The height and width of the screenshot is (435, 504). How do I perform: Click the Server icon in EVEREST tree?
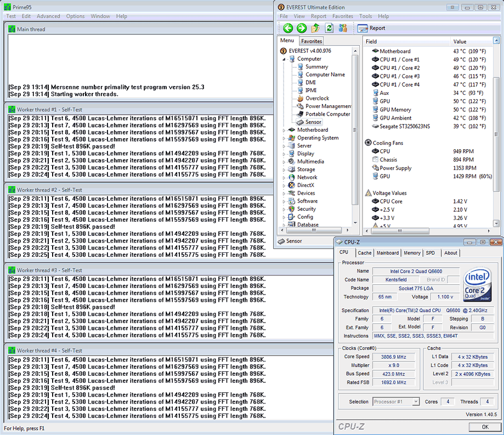click(x=292, y=146)
